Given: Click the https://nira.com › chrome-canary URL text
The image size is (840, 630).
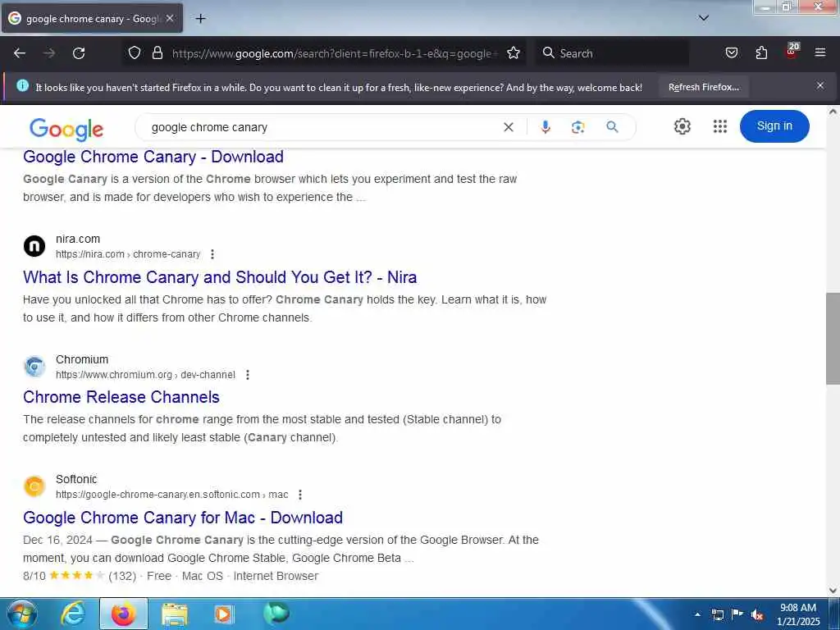Looking at the screenshot, I should [x=128, y=254].
